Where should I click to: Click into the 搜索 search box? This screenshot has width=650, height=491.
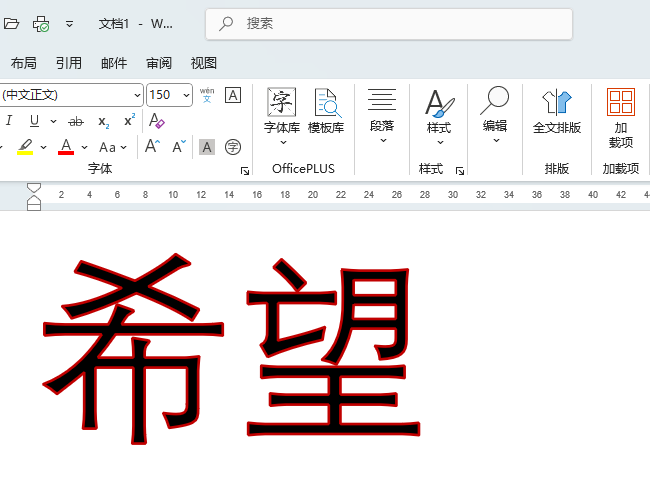389,24
